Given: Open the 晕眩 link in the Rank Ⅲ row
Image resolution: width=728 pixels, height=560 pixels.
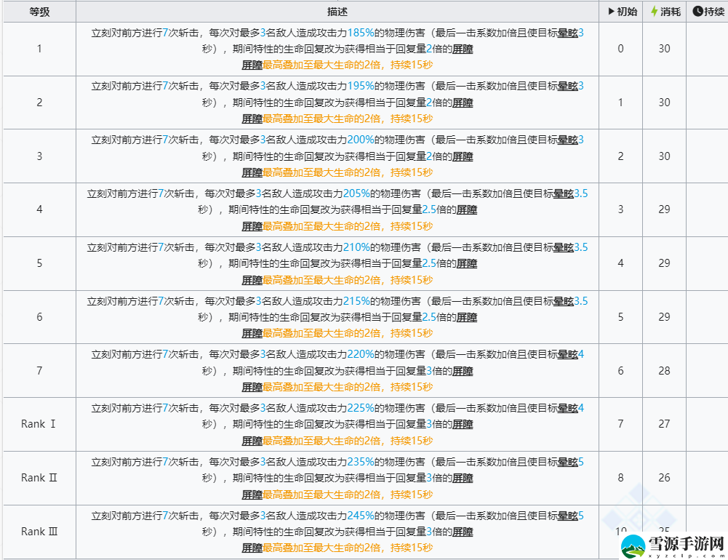Looking at the screenshot, I should (x=567, y=516).
